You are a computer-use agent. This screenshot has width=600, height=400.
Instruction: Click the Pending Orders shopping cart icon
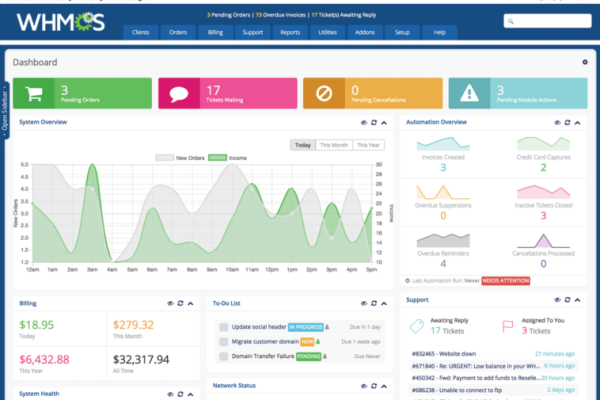(x=34, y=93)
